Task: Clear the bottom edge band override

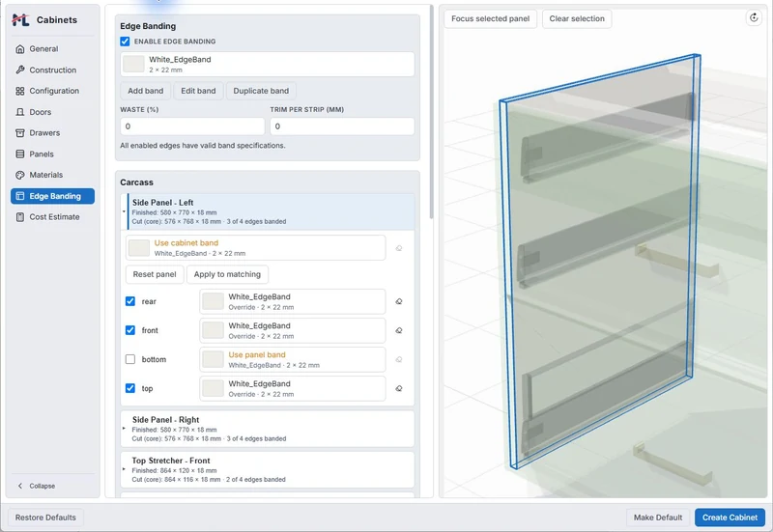Action: (x=399, y=359)
